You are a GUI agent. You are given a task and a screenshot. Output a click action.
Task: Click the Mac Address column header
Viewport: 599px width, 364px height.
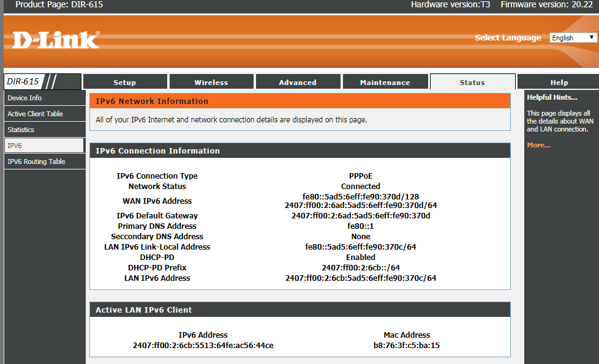[x=407, y=335]
